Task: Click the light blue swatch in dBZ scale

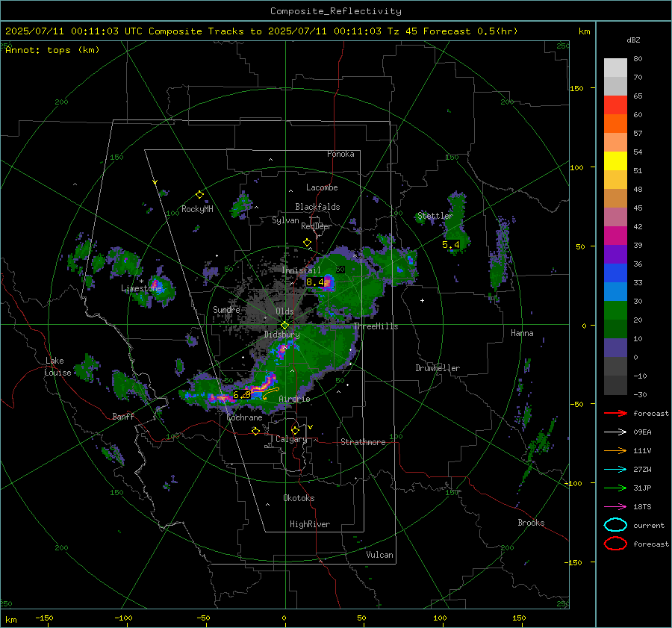Action: (615, 291)
